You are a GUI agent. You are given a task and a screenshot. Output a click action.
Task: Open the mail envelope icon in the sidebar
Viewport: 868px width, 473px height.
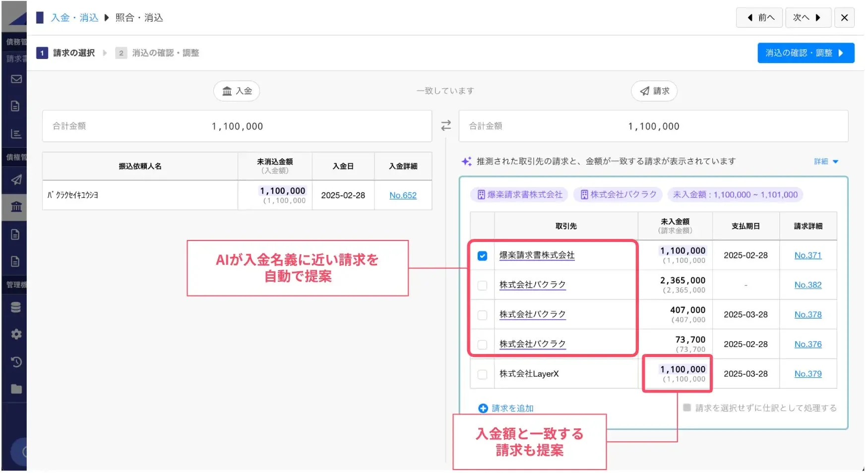16,79
